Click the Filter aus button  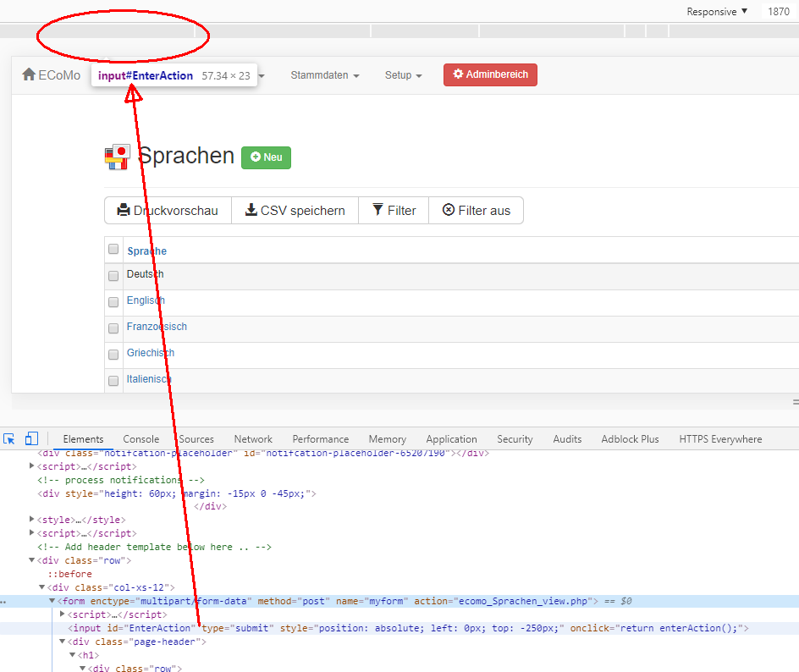(x=476, y=211)
